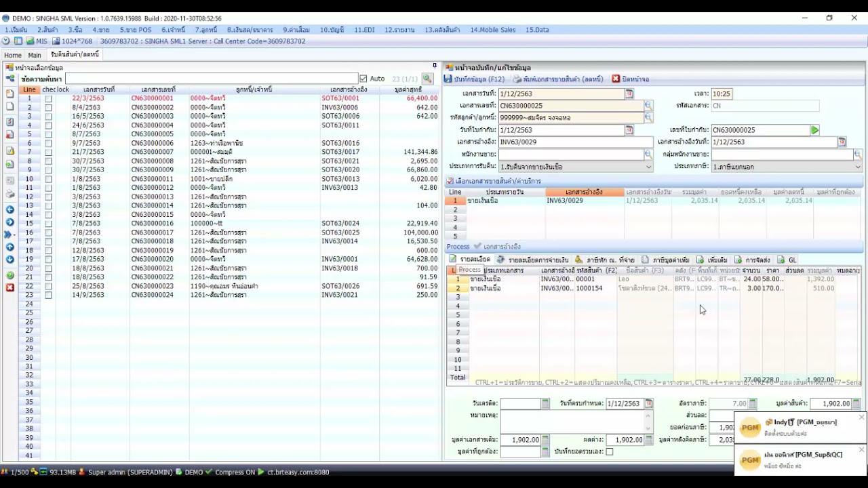Select the รายละเอียดการจ่ายเงิน tab

click(x=533, y=260)
